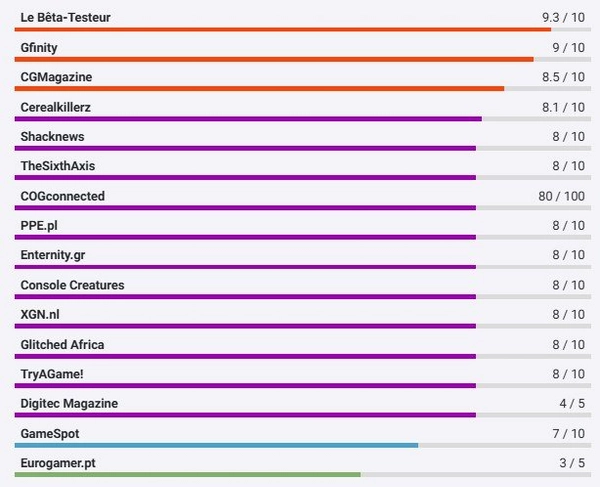Open the XGN.nl review link
Viewport: 600px width, 487px height.
[40, 315]
